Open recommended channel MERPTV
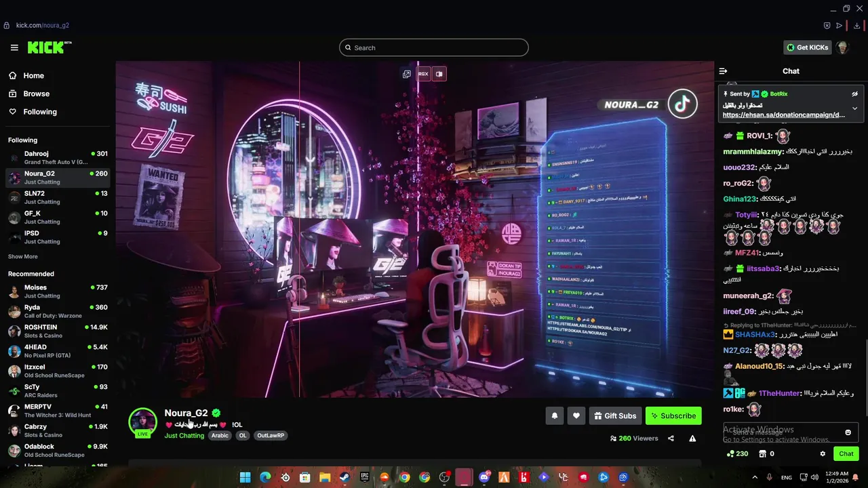This screenshot has width=868, height=488. pyautogui.click(x=57, y=410)
